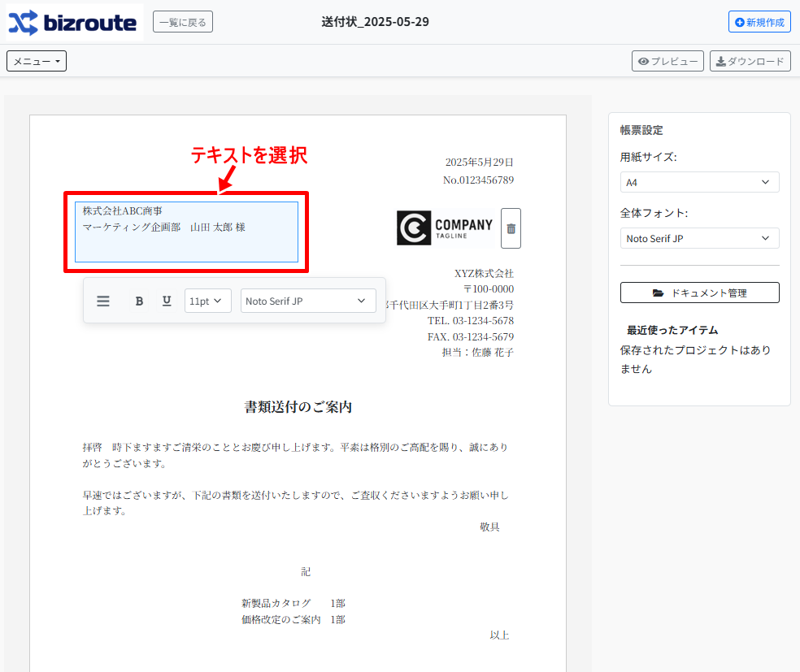Select the date text 2025年5月29日
This screenshot has height=672, width=800.
(x=479, y=163)
